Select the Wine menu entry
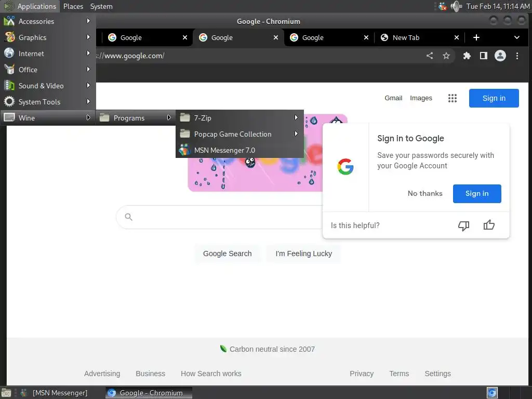 (48, 118)
